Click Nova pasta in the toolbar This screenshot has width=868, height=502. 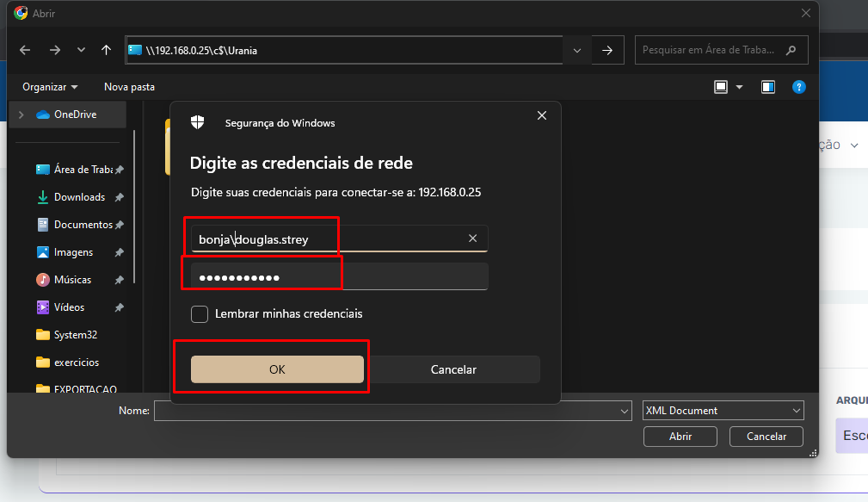point(129,87)
